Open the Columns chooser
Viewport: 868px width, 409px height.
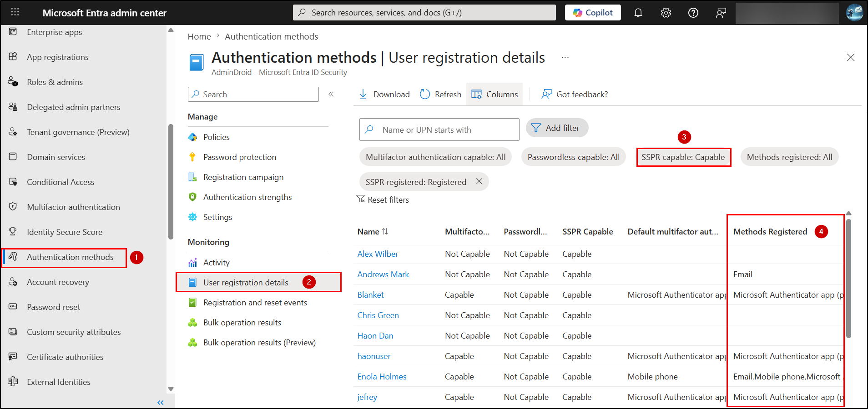click(495, 95)
